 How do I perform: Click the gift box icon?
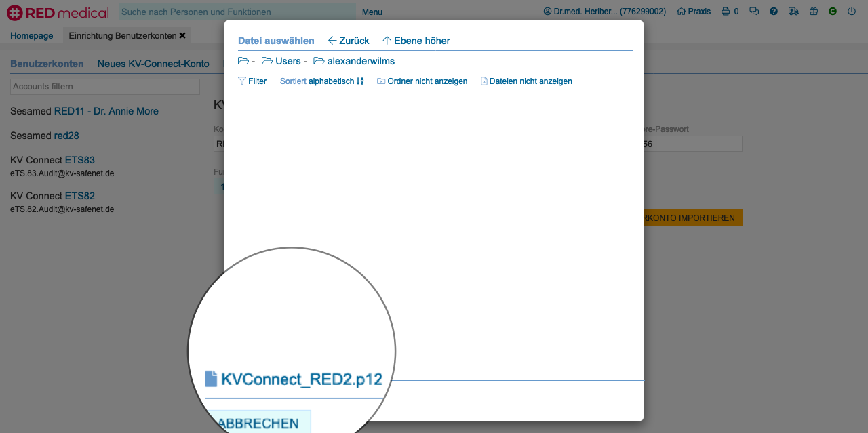pyautogui.click(x=814, y=12)
